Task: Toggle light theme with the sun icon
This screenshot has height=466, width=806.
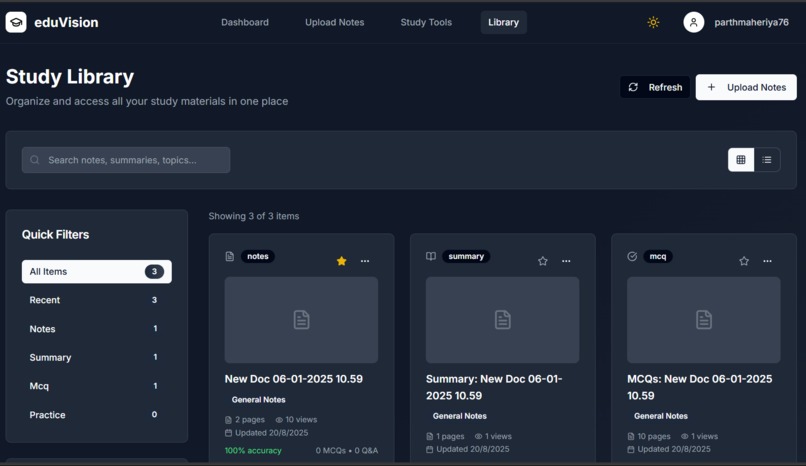Action: coord(653,22)
